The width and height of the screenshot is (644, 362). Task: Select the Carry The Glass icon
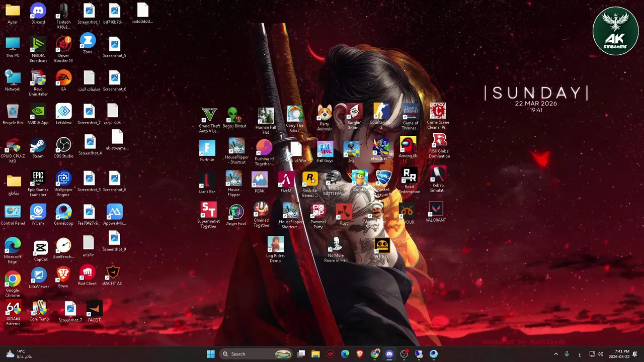294,119
